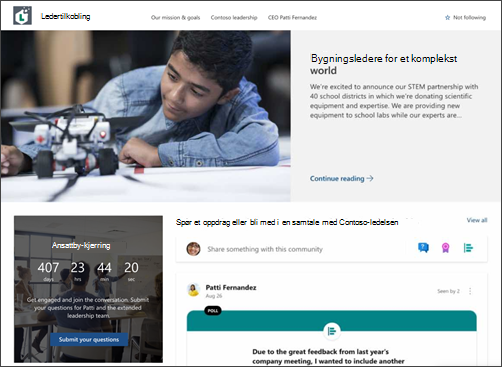The width and height of the screenshot is (502, 367).
Task: Select the question post type icon
Action: point(423,248)
